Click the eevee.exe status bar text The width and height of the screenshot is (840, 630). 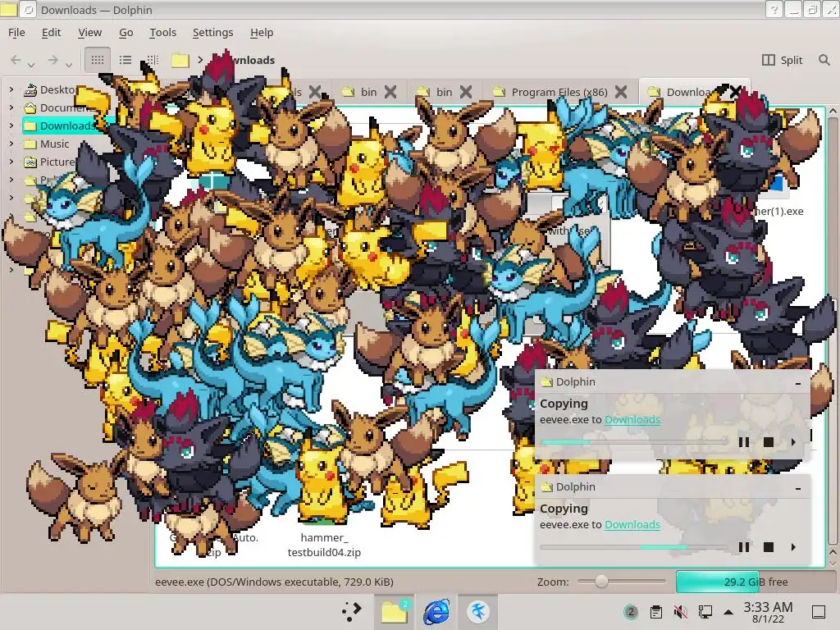tap(274, 582)
